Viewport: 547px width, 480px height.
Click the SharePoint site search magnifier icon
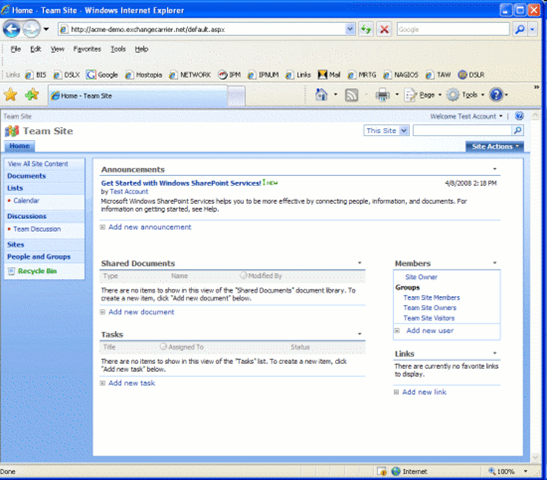click(518, 130)
